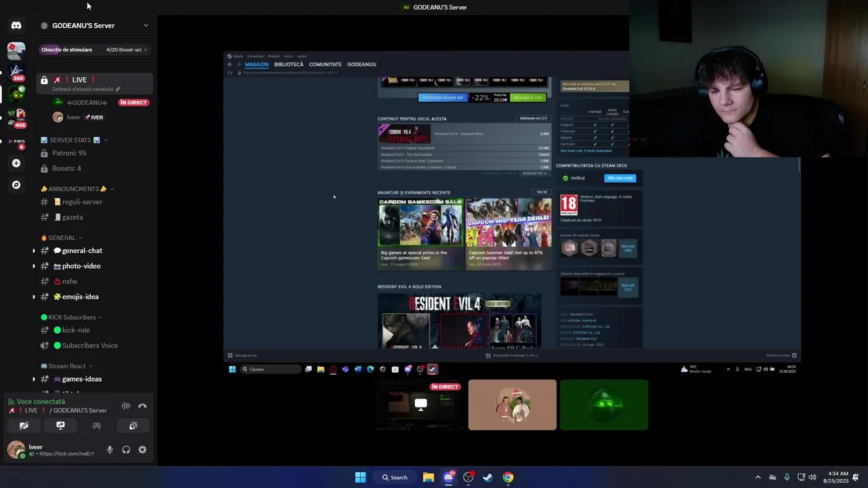The height and width of the screenshot is (488, 868).
Task: Open the Obiectiv de stimulare boost goal
Action: [x=94, y=49]
